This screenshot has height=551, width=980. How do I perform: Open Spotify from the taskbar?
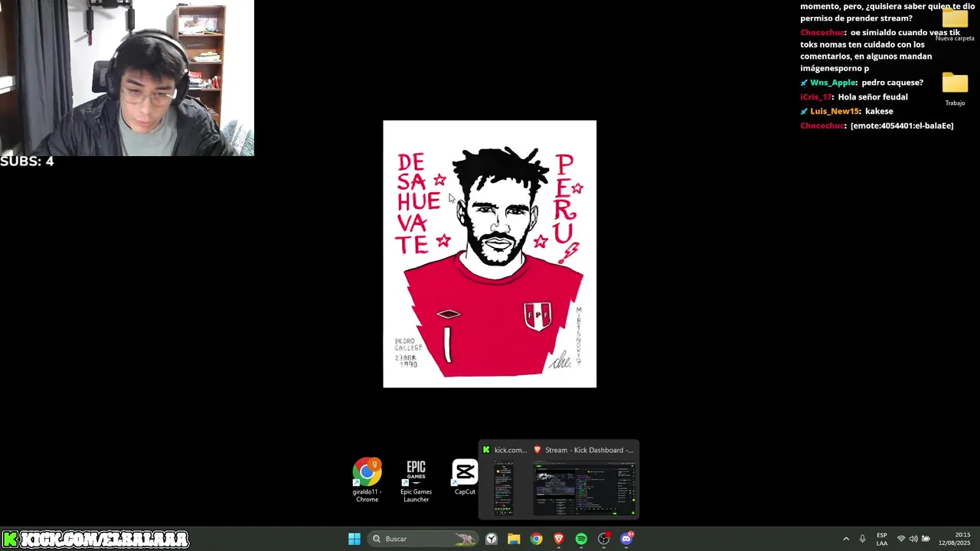click(x=581, y=539)
